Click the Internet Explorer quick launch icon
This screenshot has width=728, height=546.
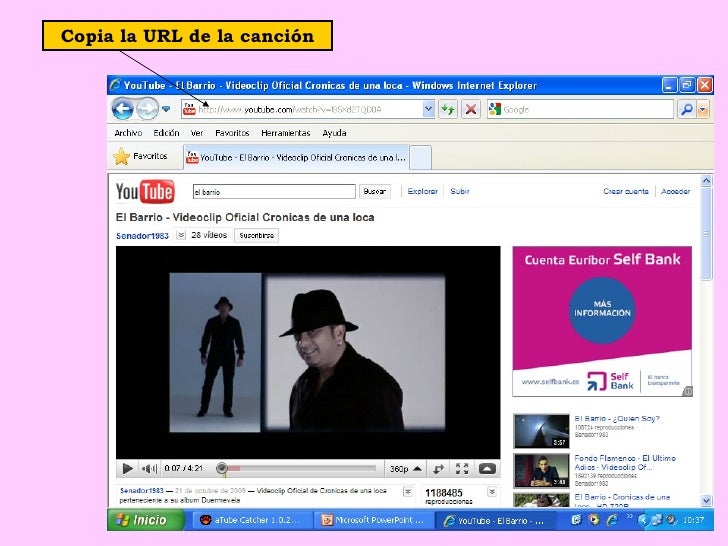pyautogui.click(x=612, y=520)
